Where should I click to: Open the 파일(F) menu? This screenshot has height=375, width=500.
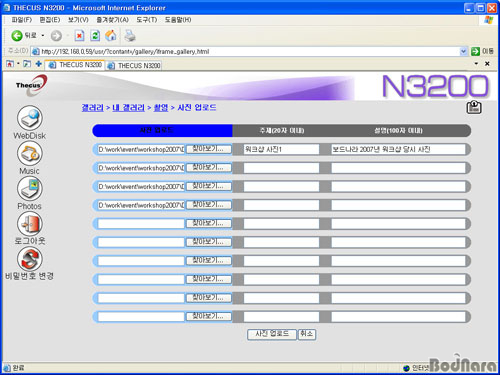[22, 20]
